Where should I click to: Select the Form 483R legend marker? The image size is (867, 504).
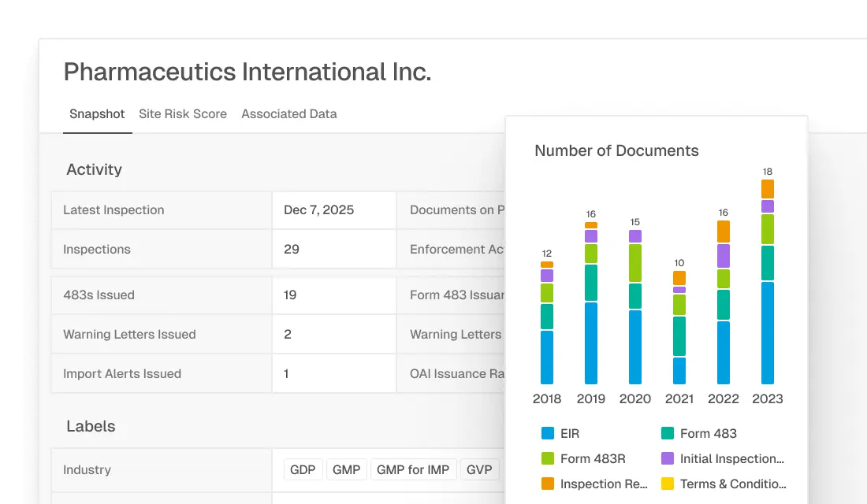547,458
